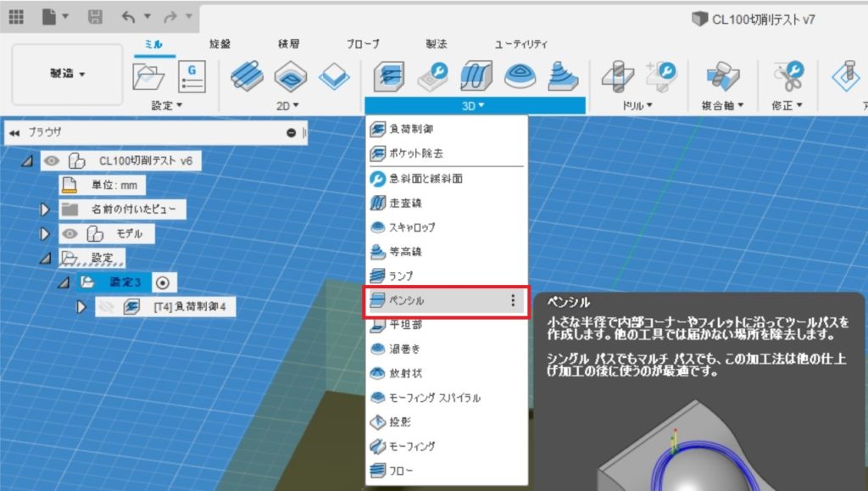Click the Save disk icon
The image size is (868, 491).
(x=95, y=17)
